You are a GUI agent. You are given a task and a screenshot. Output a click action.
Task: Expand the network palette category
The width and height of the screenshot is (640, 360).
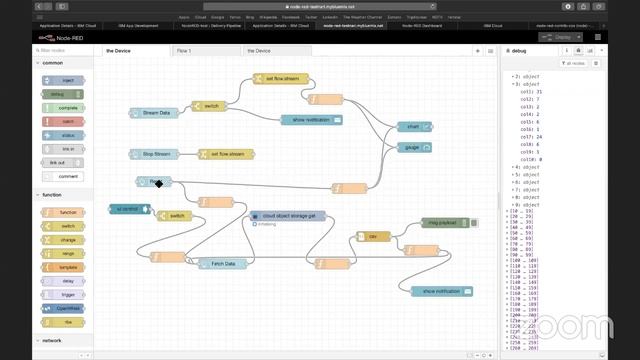pyautogui.click(x=63, y=340)
